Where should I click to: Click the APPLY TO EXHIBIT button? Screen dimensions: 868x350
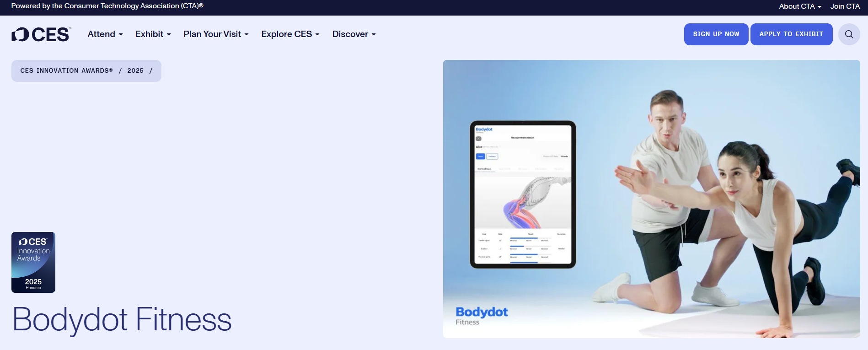792,34
